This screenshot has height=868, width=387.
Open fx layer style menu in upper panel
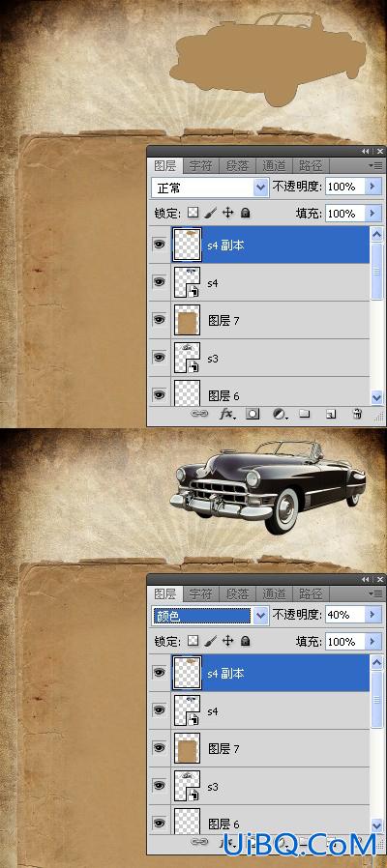(226, 414)
